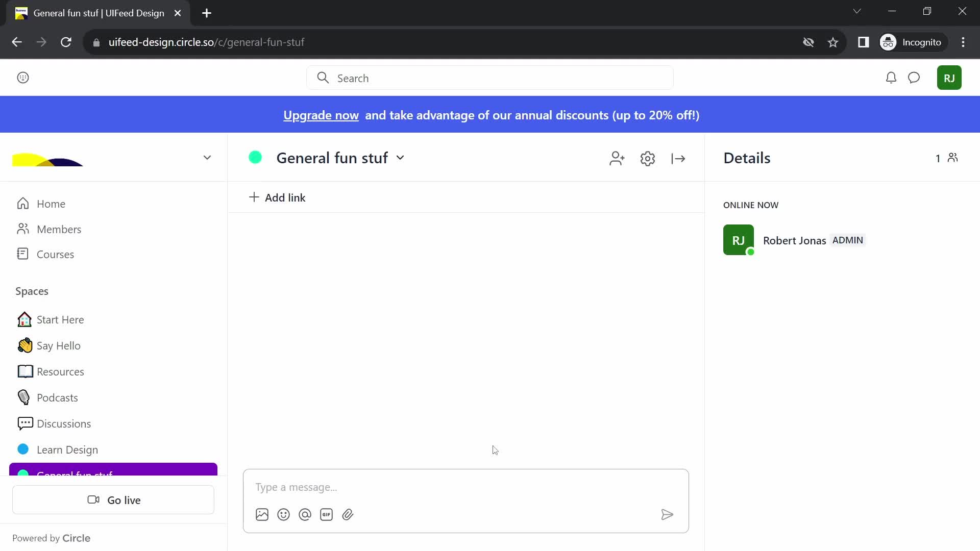Screen dimensions: 980x551
Task: Open the emoji picker icon
Action: [x=283, y=515]
